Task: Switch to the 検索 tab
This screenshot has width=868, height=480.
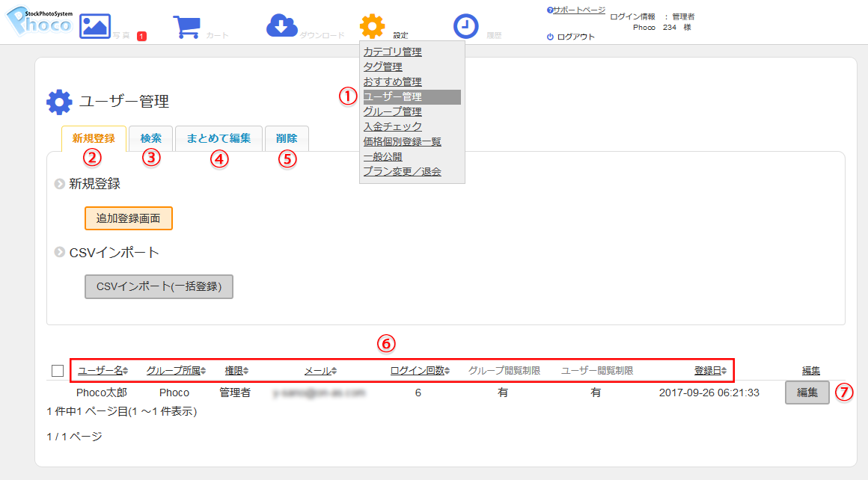Action: (150, 138)
